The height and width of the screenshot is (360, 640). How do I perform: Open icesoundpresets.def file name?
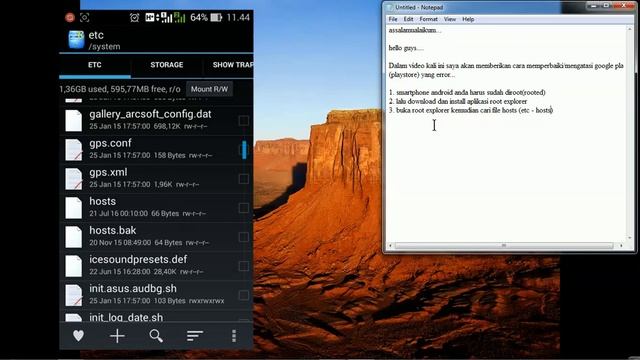pyautogui.click(x=138, y=260)
